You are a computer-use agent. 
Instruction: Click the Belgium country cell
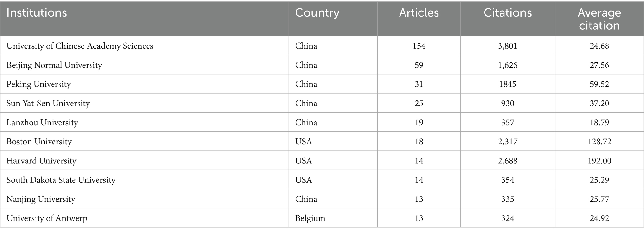tap(310, 218)
